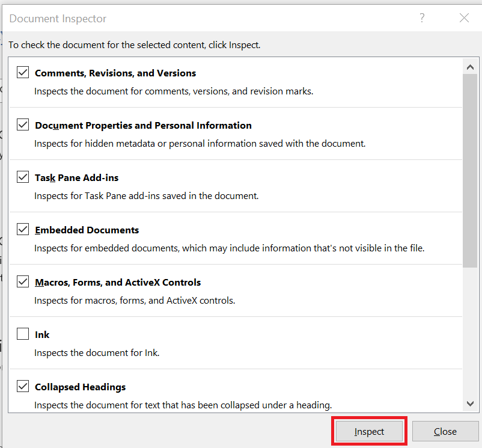Select the Task Pane Add-ins heading label
482x448 pixels.
pos(76,178)
